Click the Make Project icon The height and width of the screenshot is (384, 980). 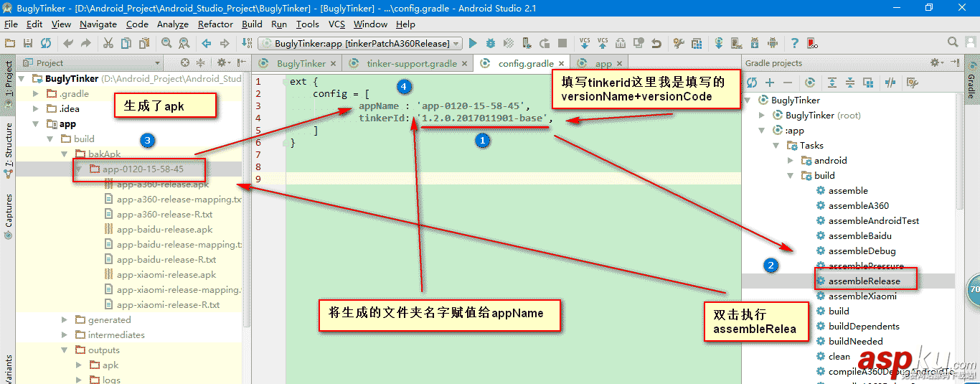pyautogui.click(x=246, y=44)
